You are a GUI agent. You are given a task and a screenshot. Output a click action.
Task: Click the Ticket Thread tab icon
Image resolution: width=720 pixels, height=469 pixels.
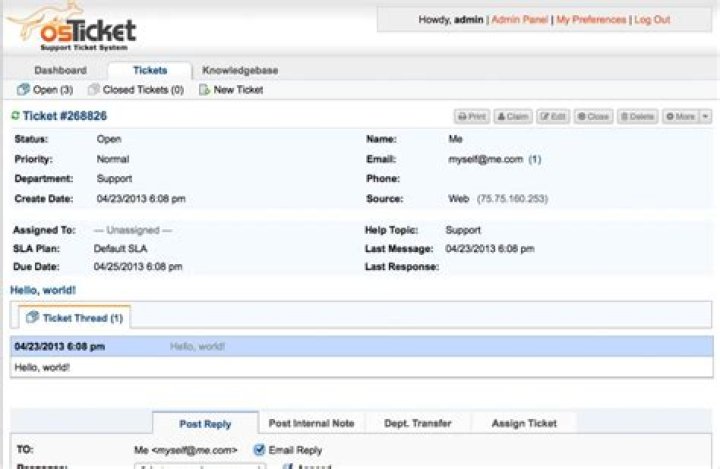32,317
